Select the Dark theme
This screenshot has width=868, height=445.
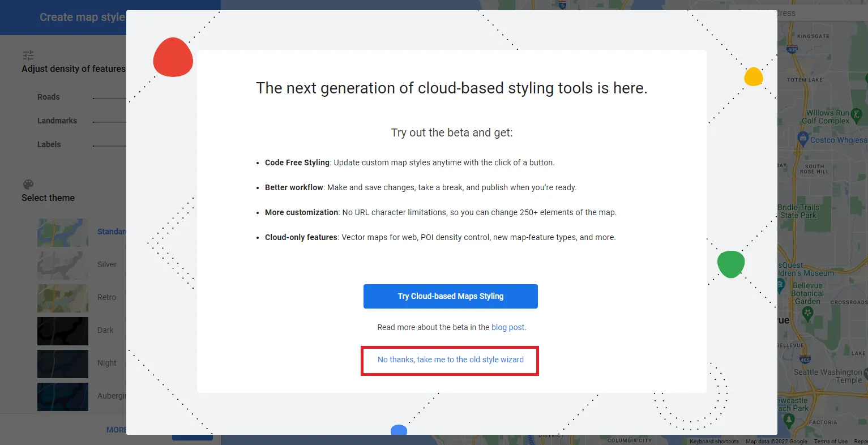(62, 331)
